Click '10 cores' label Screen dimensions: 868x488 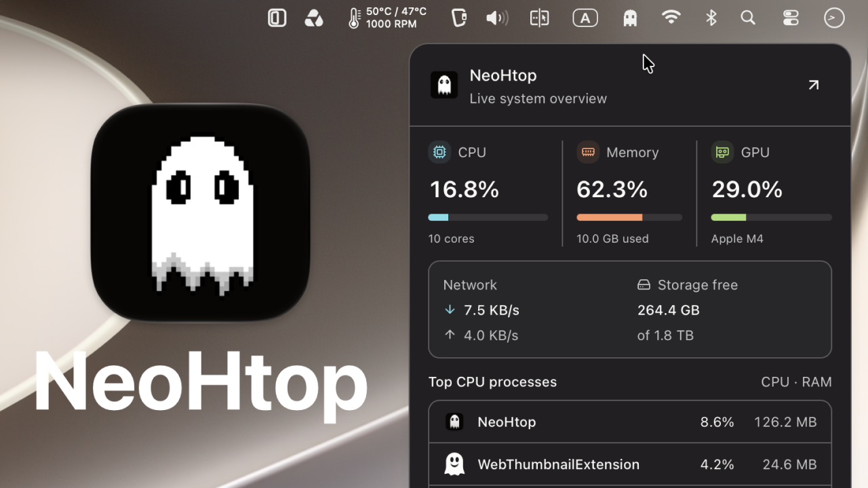(452, 239)
